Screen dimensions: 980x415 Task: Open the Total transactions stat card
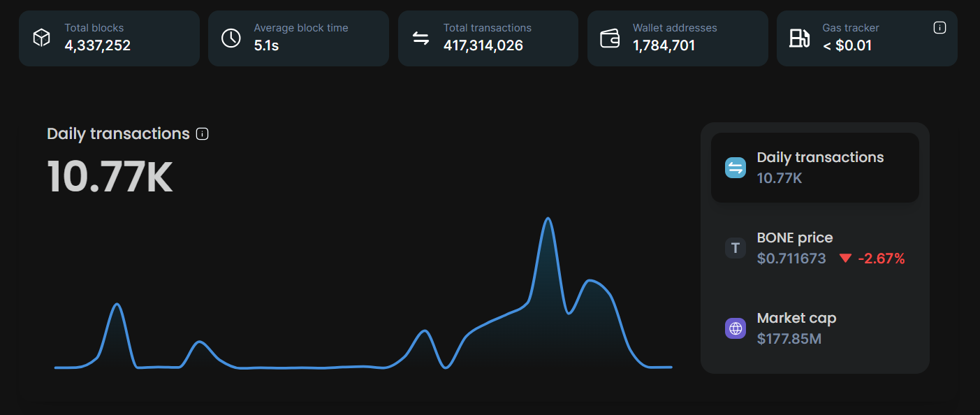(x=488, y=38)
